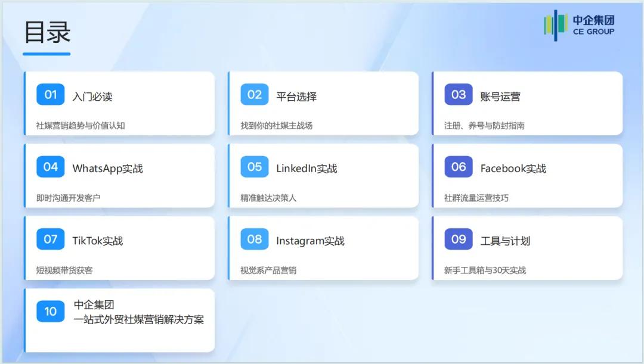Click the number badge 10 on 中企集团 card
Viewport: 644px width, 364px height.
point(50,310)
